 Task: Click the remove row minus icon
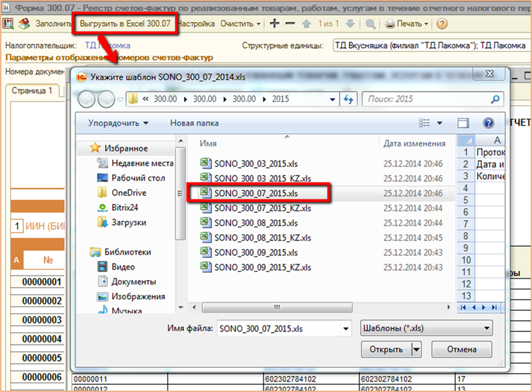click(288, 24)
